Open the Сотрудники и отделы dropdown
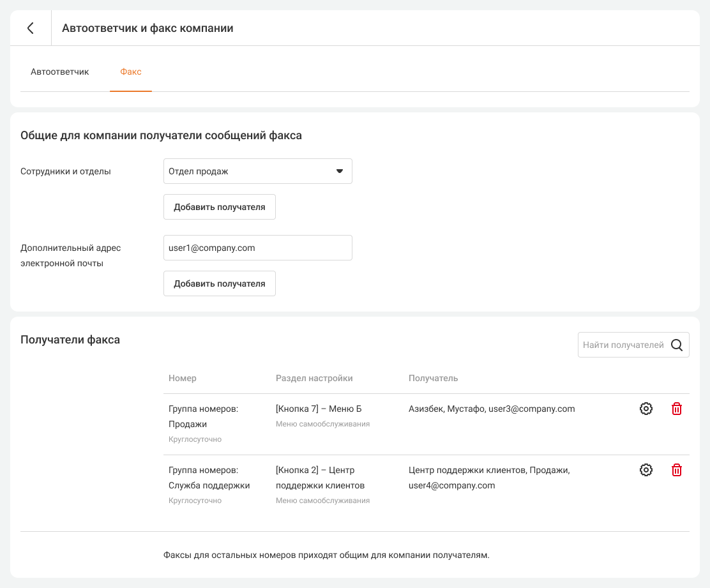710x588 pixels. [x=257, y=171]
